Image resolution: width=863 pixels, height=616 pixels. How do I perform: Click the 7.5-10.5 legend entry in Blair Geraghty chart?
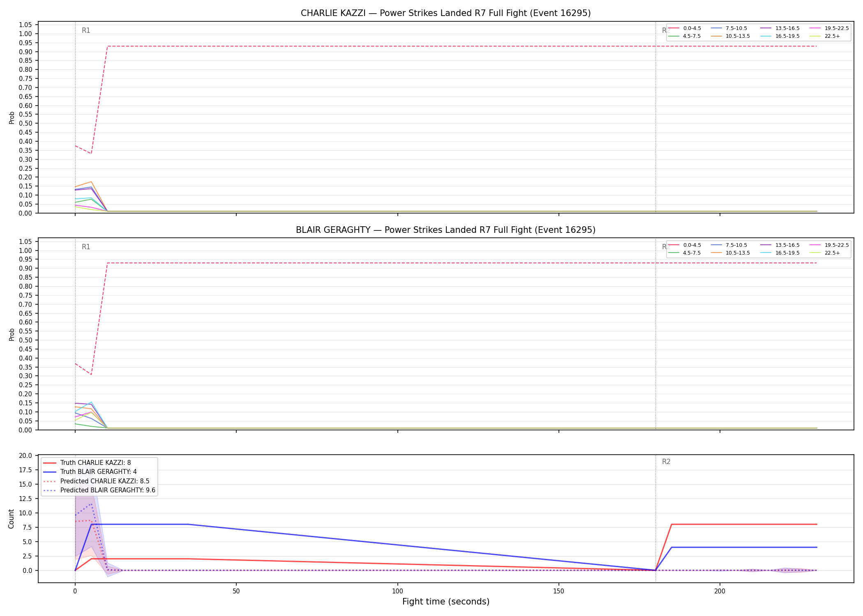[x=729, y=245]
